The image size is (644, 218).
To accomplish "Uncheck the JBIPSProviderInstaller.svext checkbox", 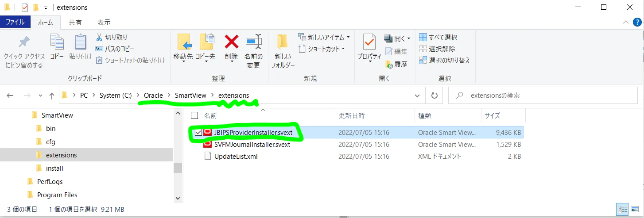I will point(198,132).
